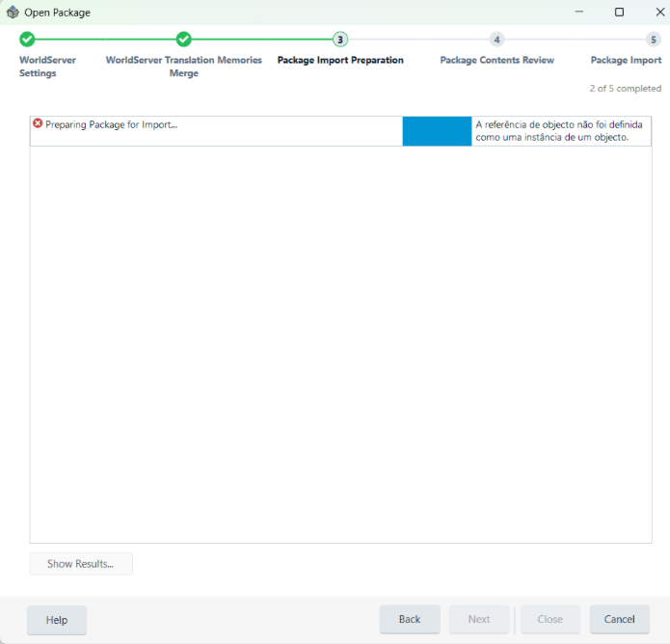Screen dimensions: 670x644
Task: Close the Open Package window
Action: [660, 12]
